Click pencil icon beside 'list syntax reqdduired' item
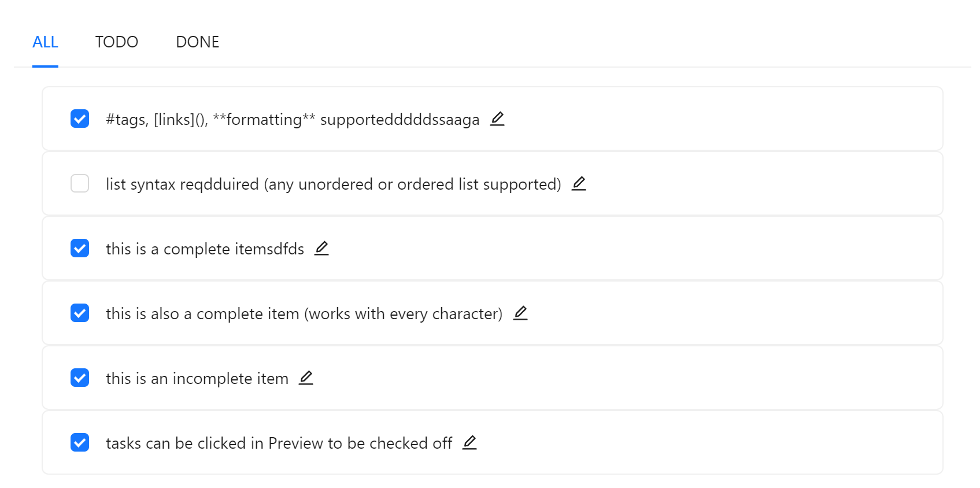Viewport: 980px width, 488px height. tap(579, 183)
